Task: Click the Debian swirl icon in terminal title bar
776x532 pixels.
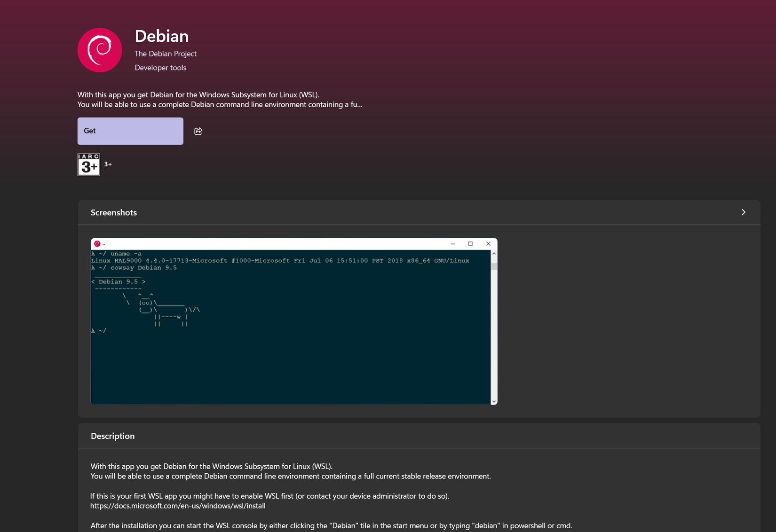Action: click(x=98, y=244)
